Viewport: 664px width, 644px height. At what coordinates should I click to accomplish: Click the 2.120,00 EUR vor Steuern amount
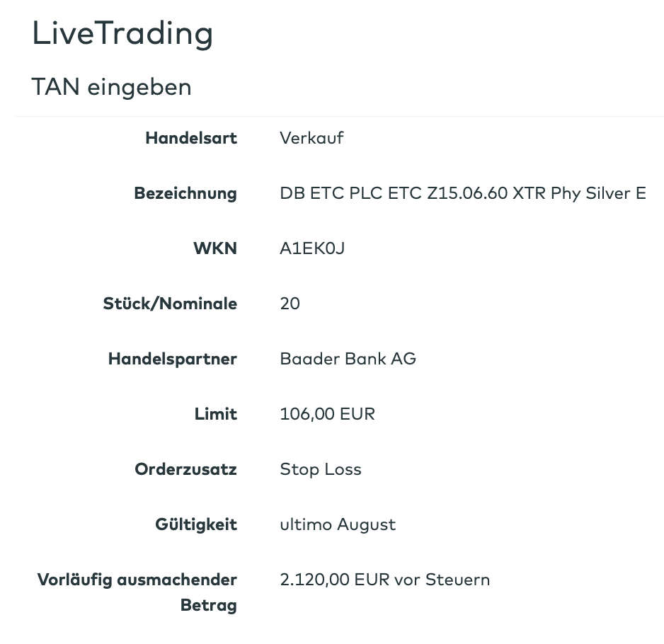click(x=385, y=580)
